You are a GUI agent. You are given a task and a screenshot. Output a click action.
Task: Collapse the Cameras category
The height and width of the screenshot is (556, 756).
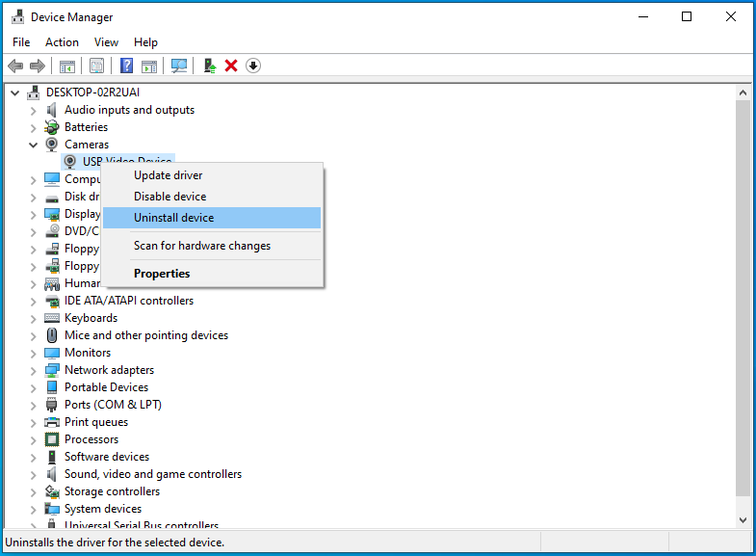[x=34, y=145]
